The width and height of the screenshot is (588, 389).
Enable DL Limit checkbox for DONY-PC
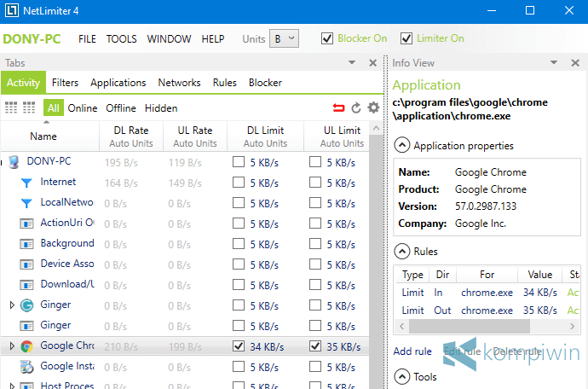click(x=239, y=162)
